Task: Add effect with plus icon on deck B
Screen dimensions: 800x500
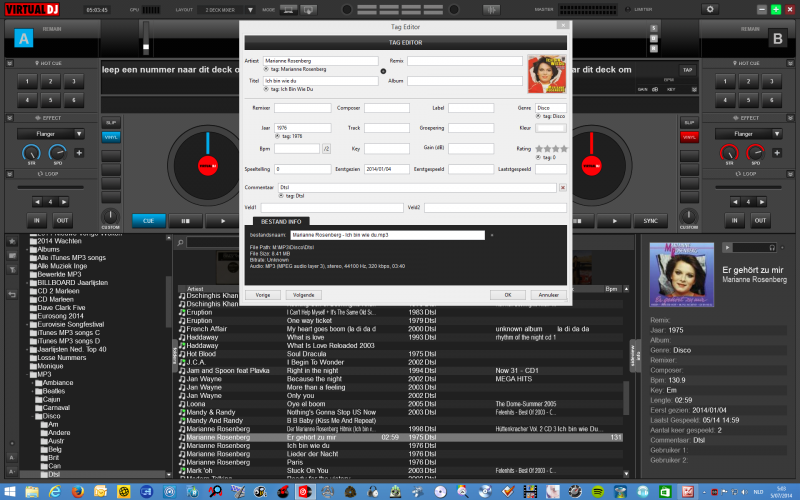Action: [777, 153]
